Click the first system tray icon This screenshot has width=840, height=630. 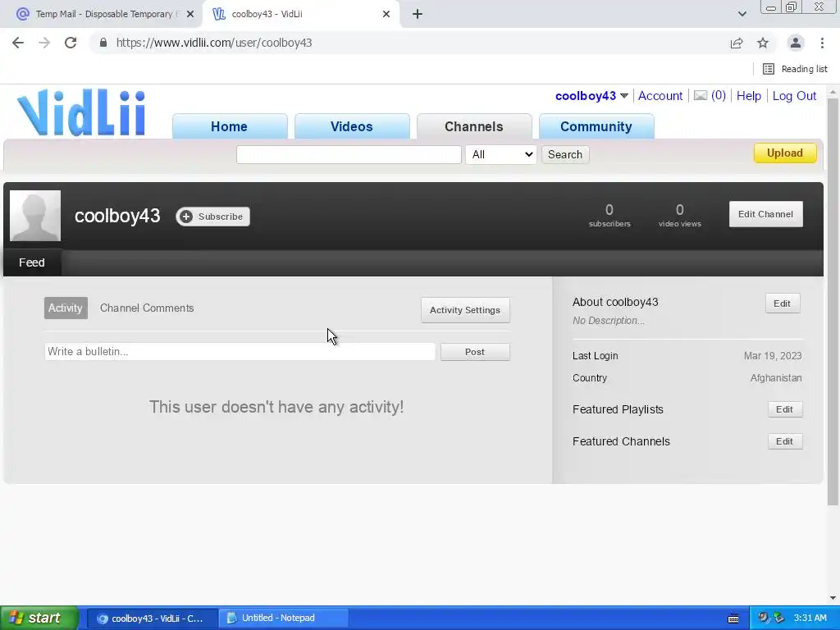pyautogui.click(x=763, y=618)
